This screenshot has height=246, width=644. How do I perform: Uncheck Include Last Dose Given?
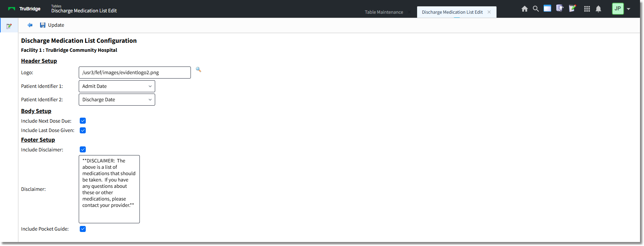83,130
